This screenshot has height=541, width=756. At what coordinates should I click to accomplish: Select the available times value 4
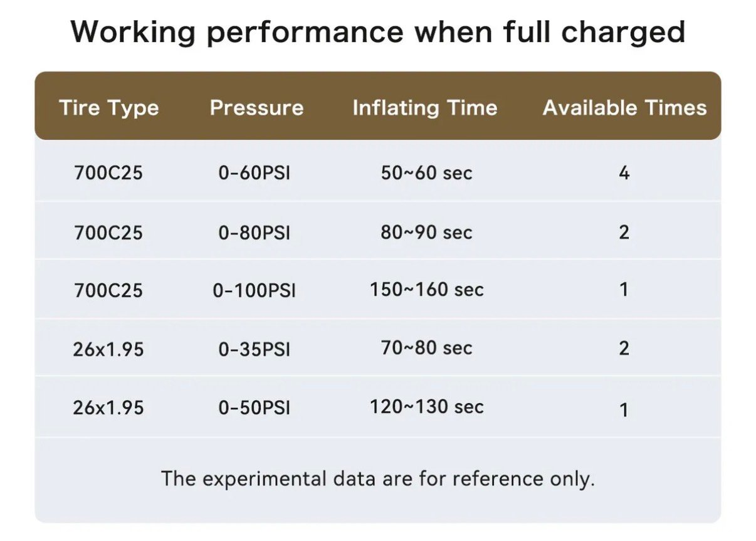point(624,173)
